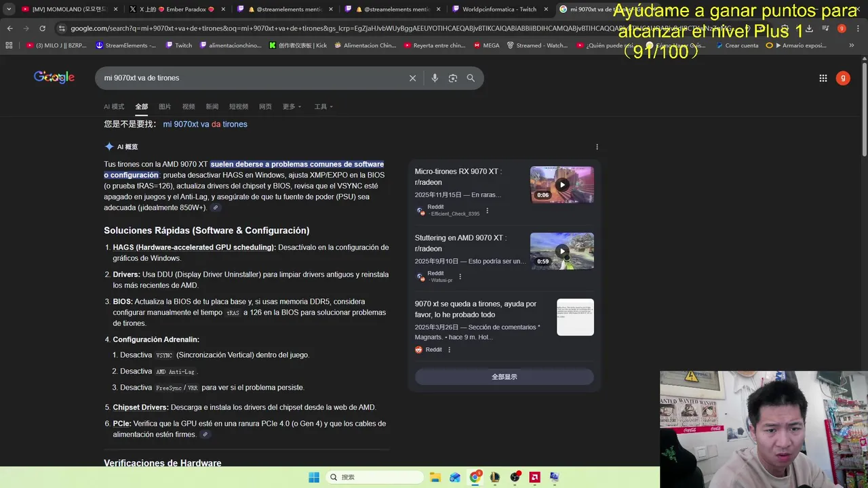Image resolution: width=868 pixels, height=488 pixels.
Task: Open Micro-tirones RX 9070 XT Reddit result
Action: 458,177
